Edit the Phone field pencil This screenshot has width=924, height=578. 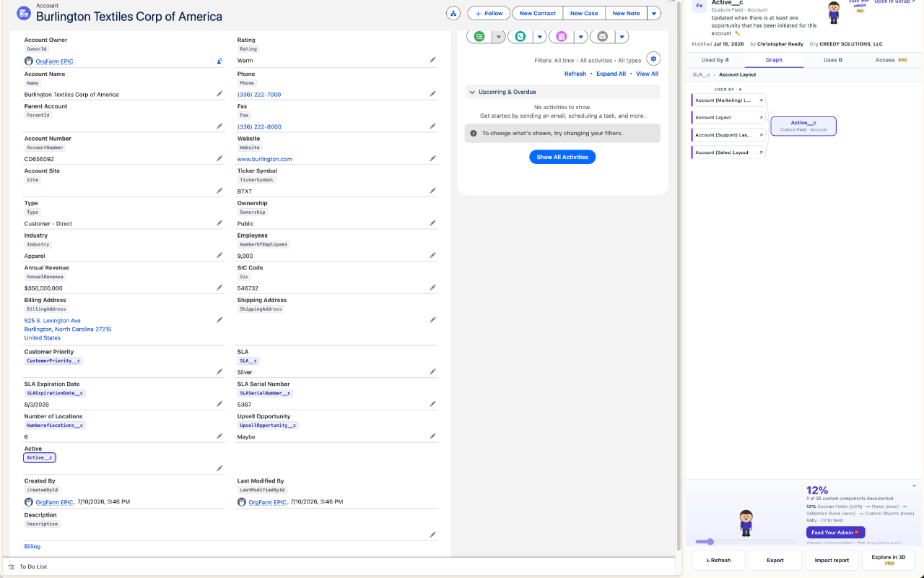433,94
